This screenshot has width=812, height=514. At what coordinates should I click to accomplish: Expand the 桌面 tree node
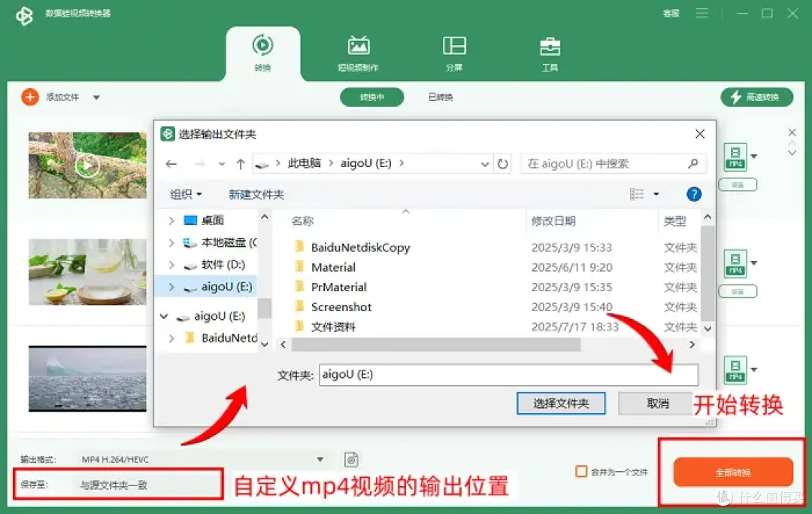click(x=171, y=221)
